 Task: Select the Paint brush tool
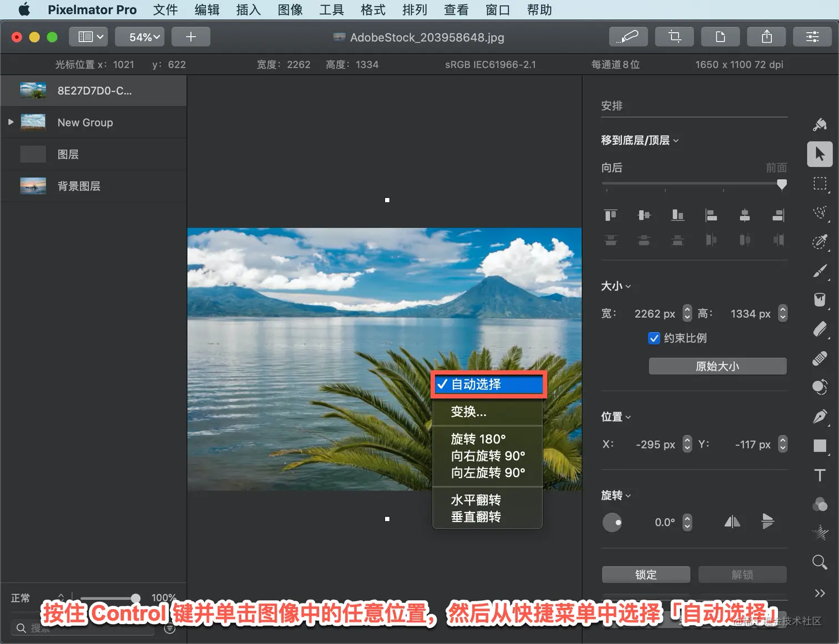point(820,271)
